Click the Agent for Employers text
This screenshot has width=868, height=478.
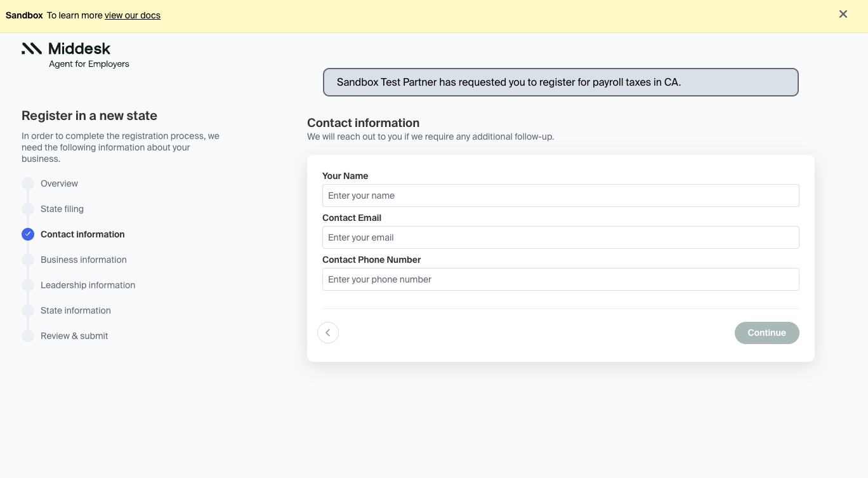click(x=89, y=64)
